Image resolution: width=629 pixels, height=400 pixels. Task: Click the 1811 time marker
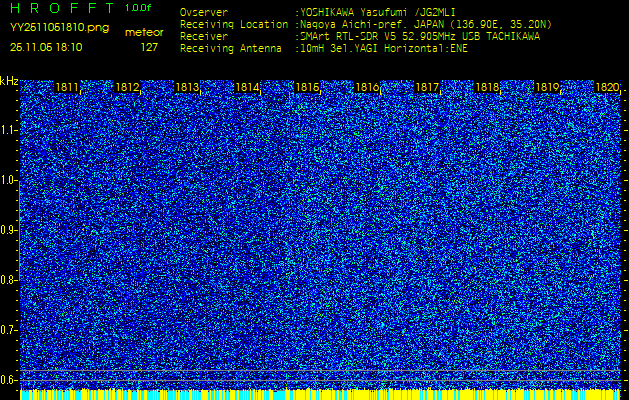[68, 88]
